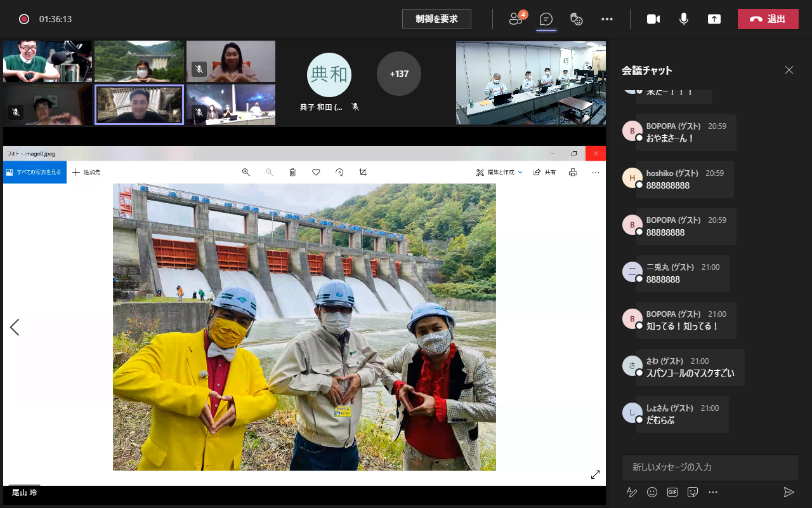This screenshot has width=812, height=508.
Task: Select the conference room video thumbnail
Action: pos(530,83)
